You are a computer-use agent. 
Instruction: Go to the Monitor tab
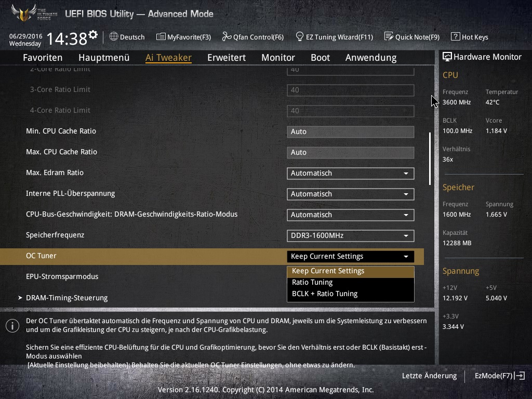(x=278, y=58)
